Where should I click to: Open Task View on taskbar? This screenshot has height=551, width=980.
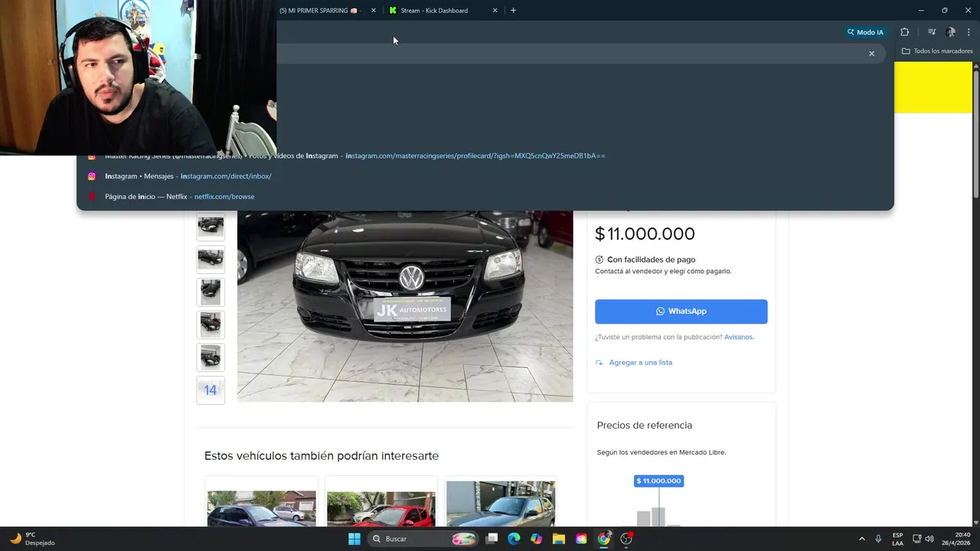coord(492,539)
